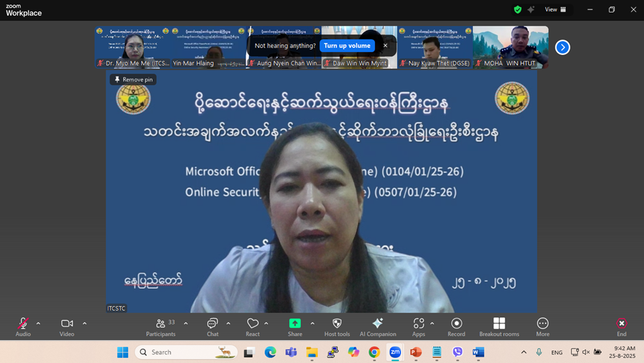
Task: Open the Chat panel
Action: [212, 323]
